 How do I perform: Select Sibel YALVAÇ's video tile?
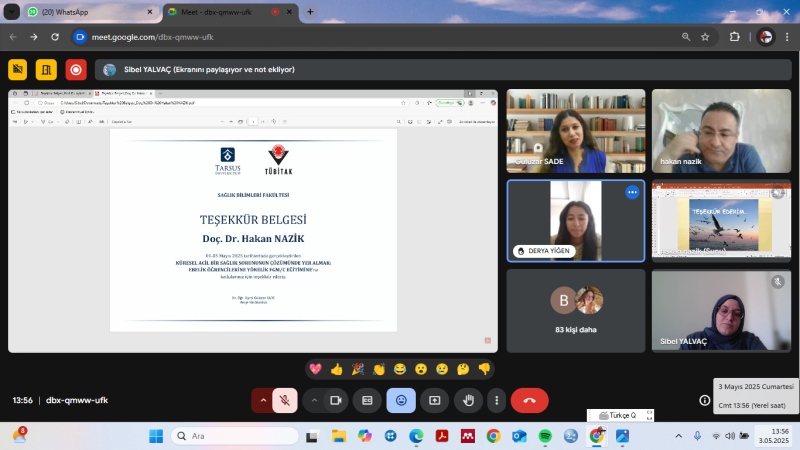click(721, 311)
